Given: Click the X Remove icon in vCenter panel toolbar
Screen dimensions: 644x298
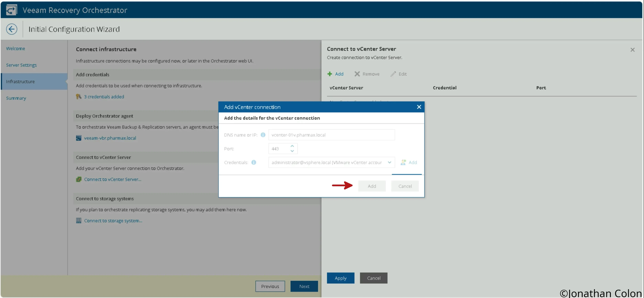Looking at the screenshot, I should (357, 74).
